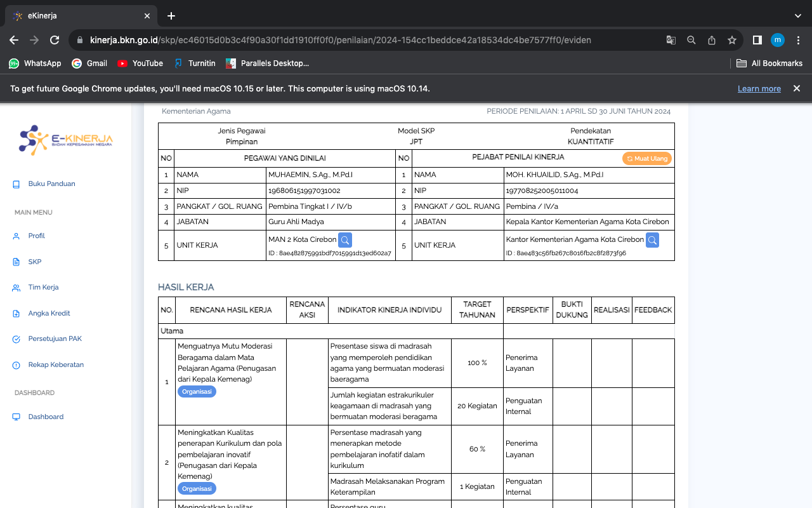Open the Chrome zoom magnifier icon
Image resolution: width=812 pixels, height=508 pixels.
point(691,40)
